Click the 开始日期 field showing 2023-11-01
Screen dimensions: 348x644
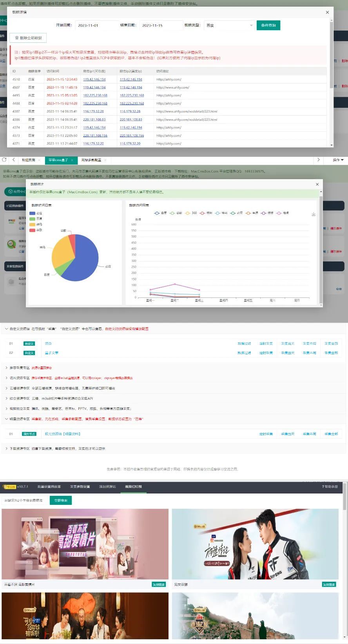click(x=96, y=25)
